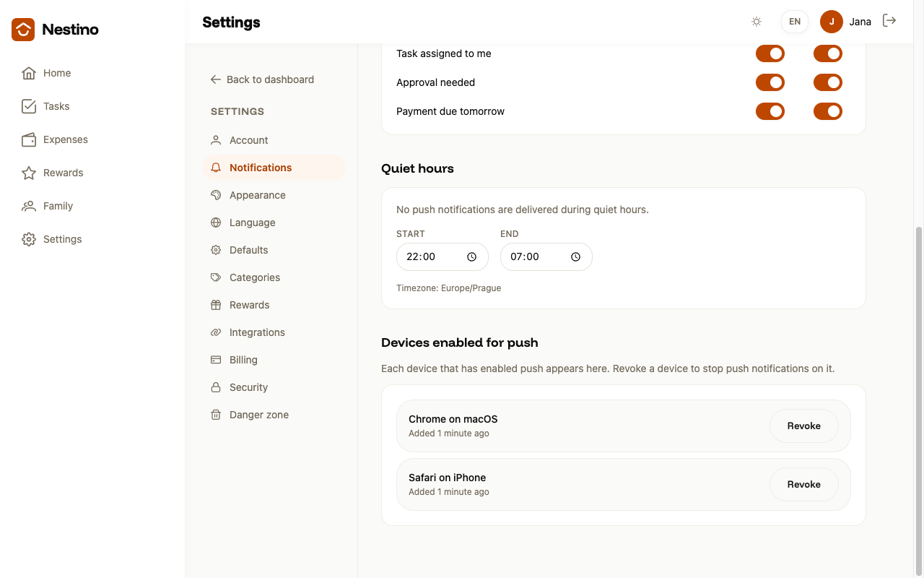
Task: Click the logout arrow icon
Action: 889,21
